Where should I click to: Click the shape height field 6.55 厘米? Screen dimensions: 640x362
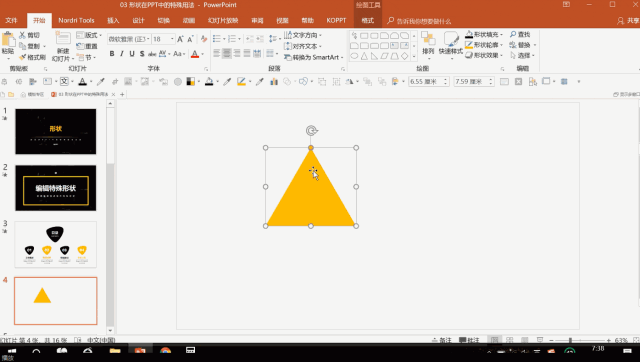429,82
